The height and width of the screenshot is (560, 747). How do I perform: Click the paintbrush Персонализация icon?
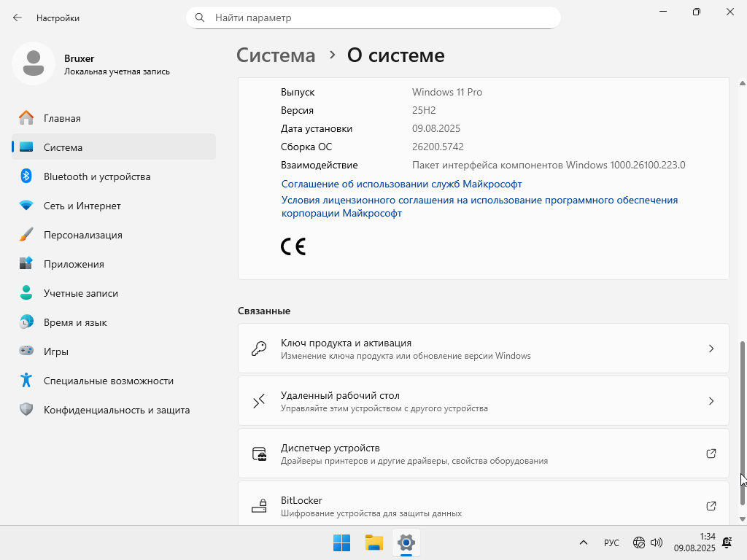tap(26, 234)
